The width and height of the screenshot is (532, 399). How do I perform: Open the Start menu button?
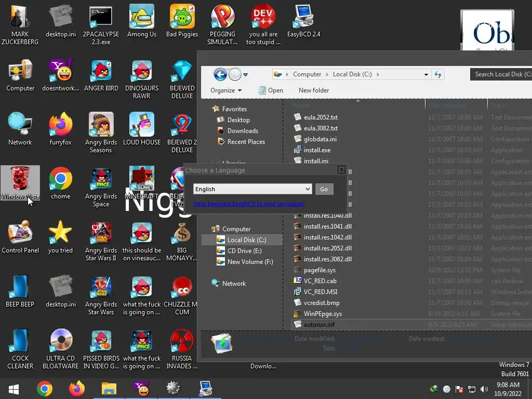14,389
